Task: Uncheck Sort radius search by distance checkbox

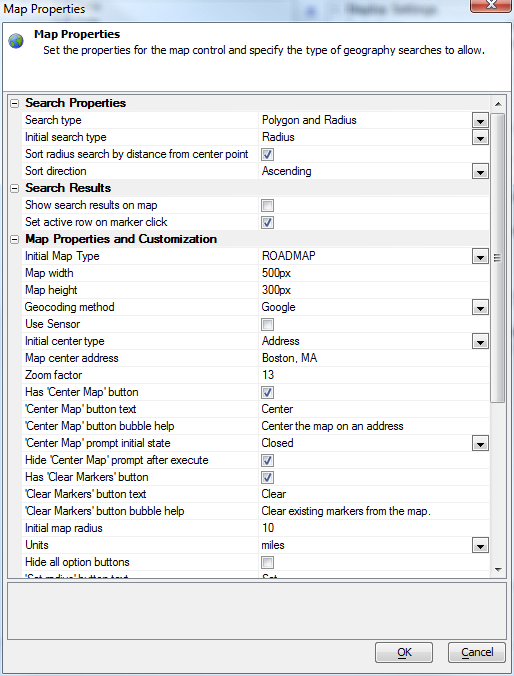Action: pos(267,154)
